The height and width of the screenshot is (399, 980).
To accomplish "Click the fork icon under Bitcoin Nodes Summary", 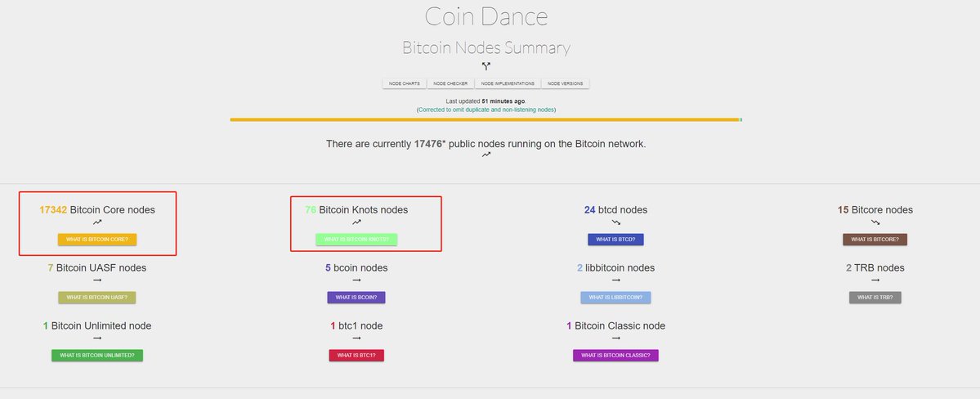I will pos(486,66).
